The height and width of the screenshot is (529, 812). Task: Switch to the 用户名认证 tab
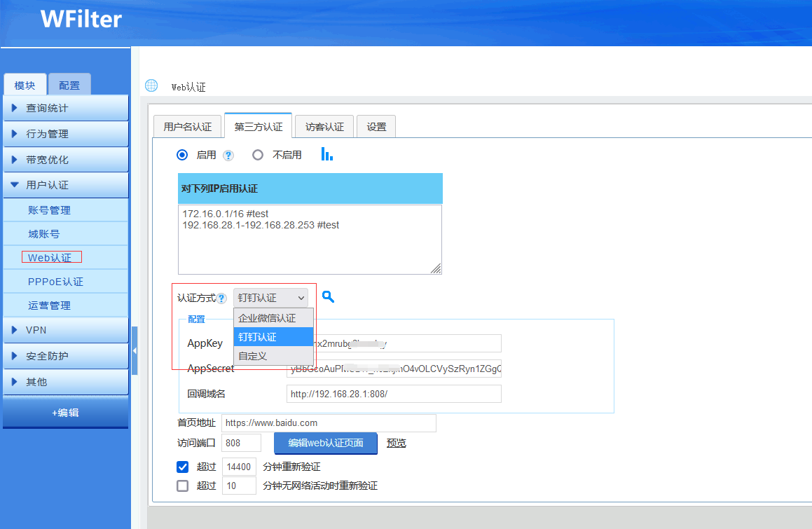pyautogui.click(x=187, y=127)
